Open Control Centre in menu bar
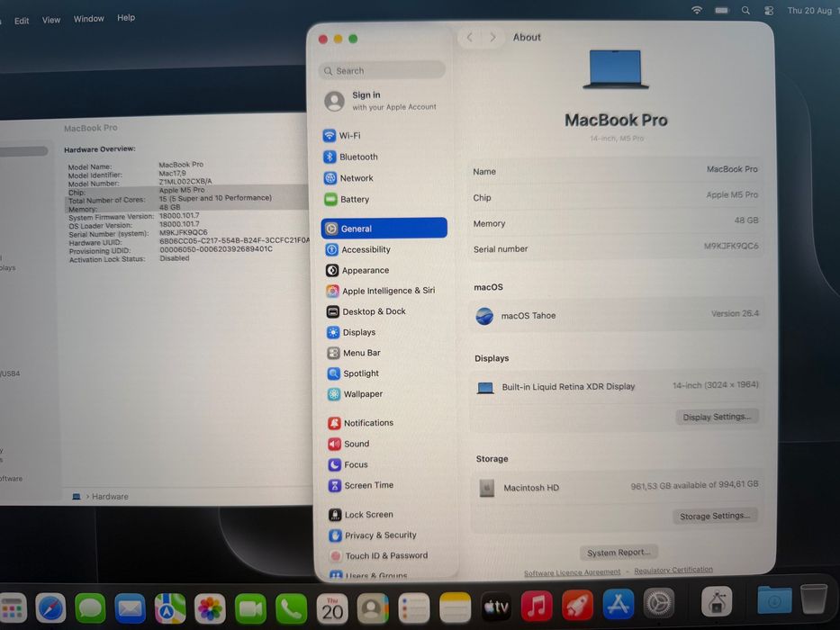840x630 pixels. pyautogui.click(x=769, y=11)
